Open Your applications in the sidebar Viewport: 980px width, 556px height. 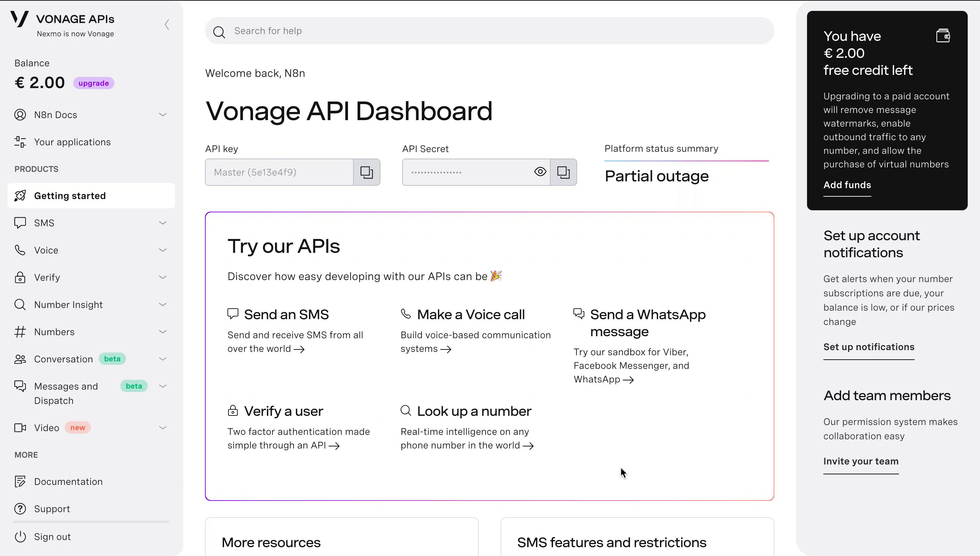click(x=72, y=142)
